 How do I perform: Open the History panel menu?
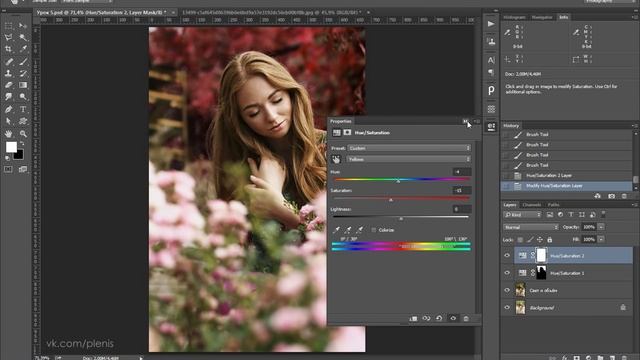[634, 126]
